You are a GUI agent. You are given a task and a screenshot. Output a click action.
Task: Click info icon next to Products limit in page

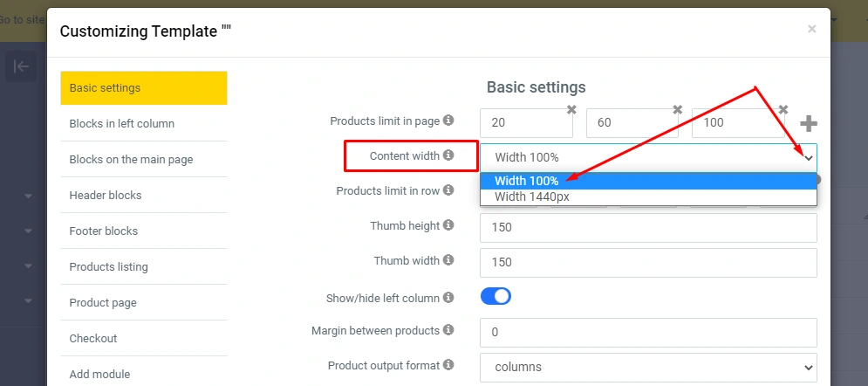click(448, 121)
